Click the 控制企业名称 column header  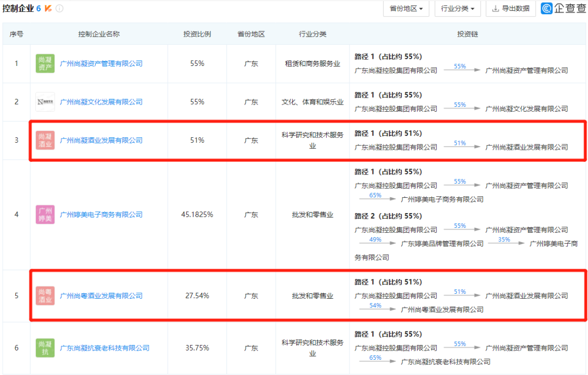[x=99, y=34]
